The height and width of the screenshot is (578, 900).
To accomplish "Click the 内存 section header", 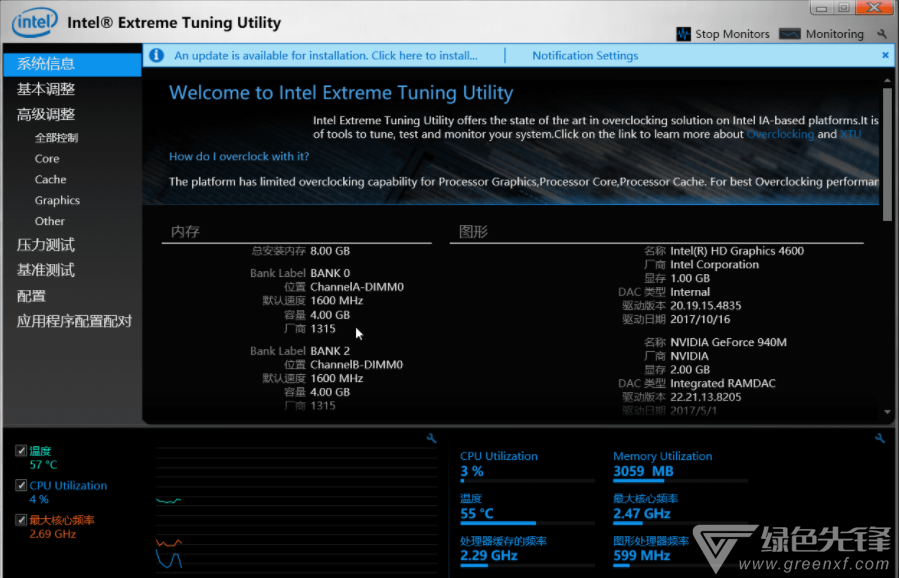I will 185,232.
